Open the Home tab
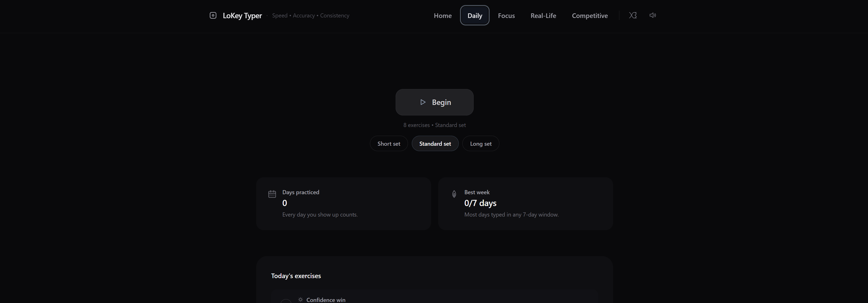This screenshot has height=303, width=868. [x=442, y=16]
